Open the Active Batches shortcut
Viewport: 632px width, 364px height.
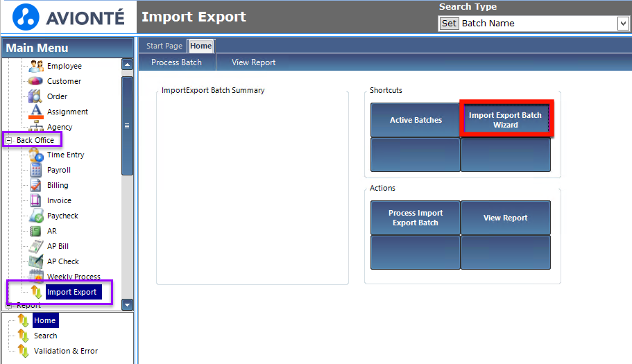click(x=415, y=120)
